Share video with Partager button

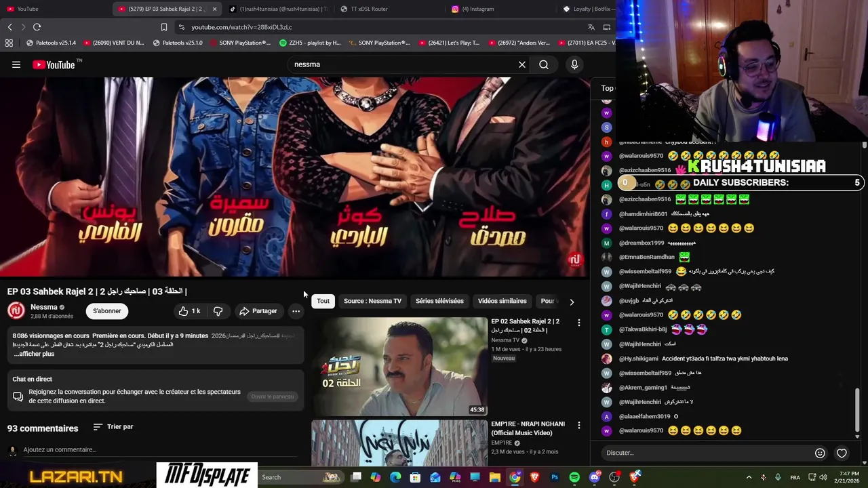(258, 311)
